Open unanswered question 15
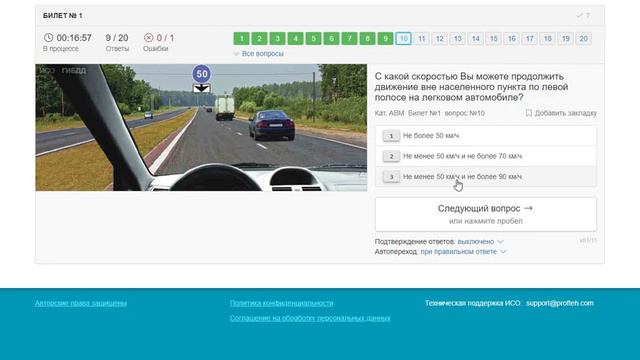 coord(493,39)
